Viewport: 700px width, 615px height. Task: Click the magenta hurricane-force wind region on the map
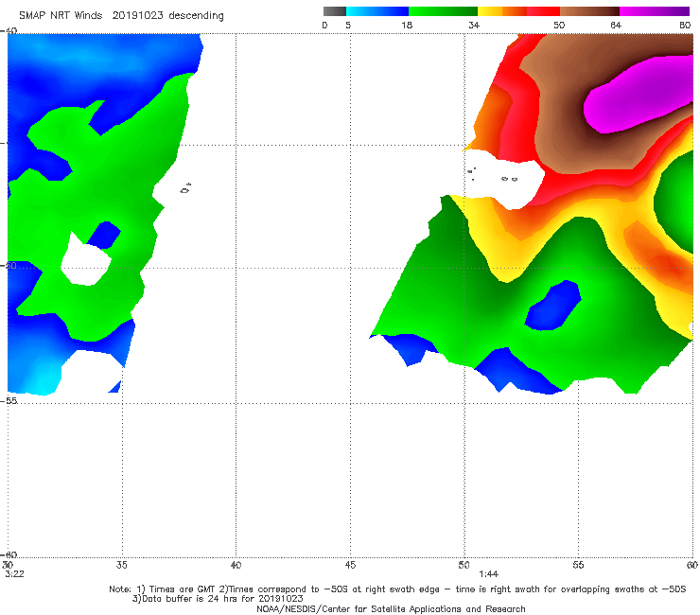639,96
